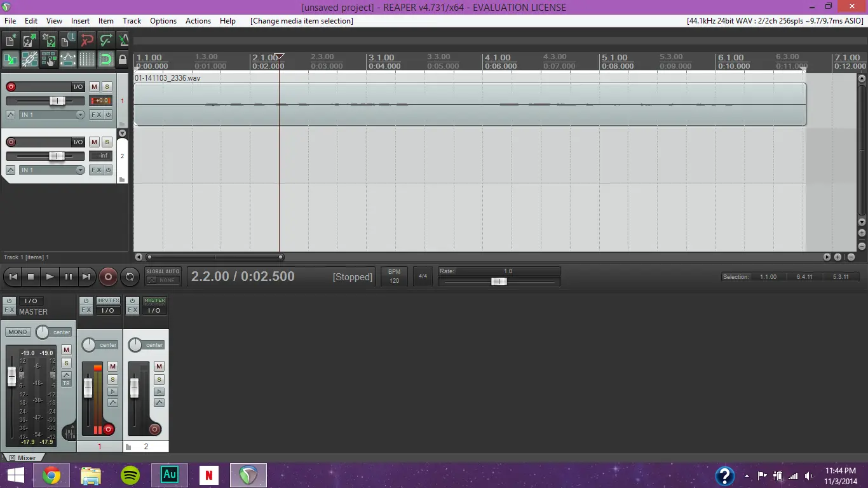Mute track 2 in track panel

coord(94,142)
